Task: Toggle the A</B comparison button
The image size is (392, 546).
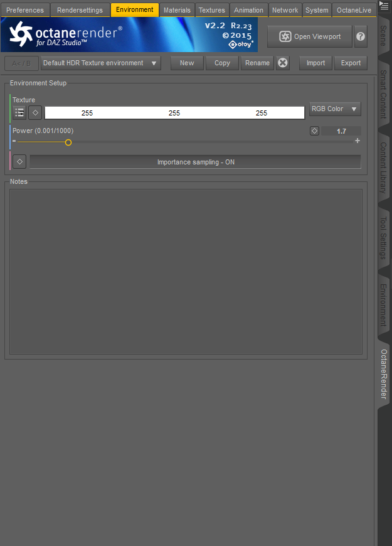Action: coord(21,63)
